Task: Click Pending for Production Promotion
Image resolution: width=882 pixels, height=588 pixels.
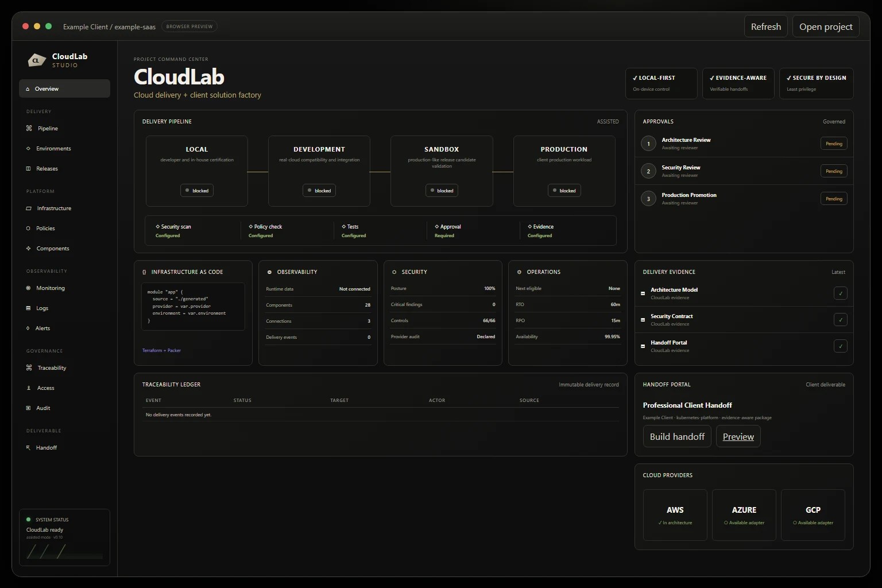Action: click(834, 199)
